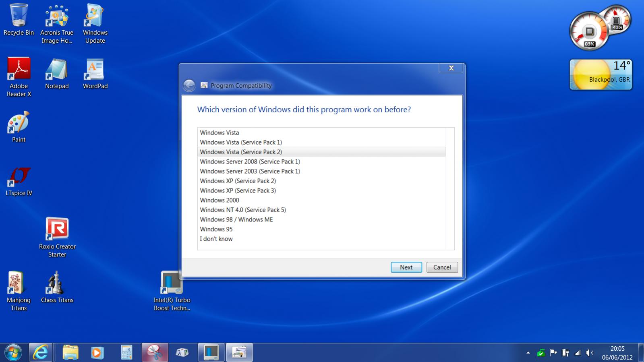
Task: Click the taskbar clock showing 20:05
Action: pos(617,353)
